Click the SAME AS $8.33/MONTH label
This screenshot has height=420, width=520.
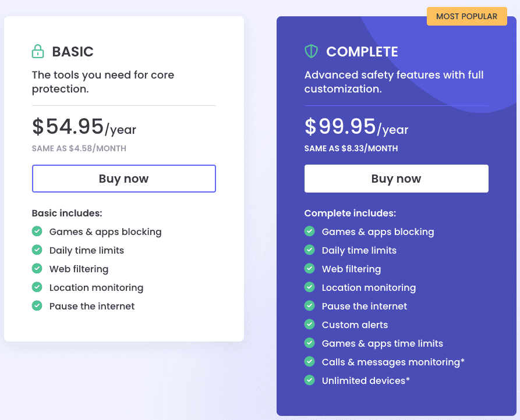[x=351, y=148]
